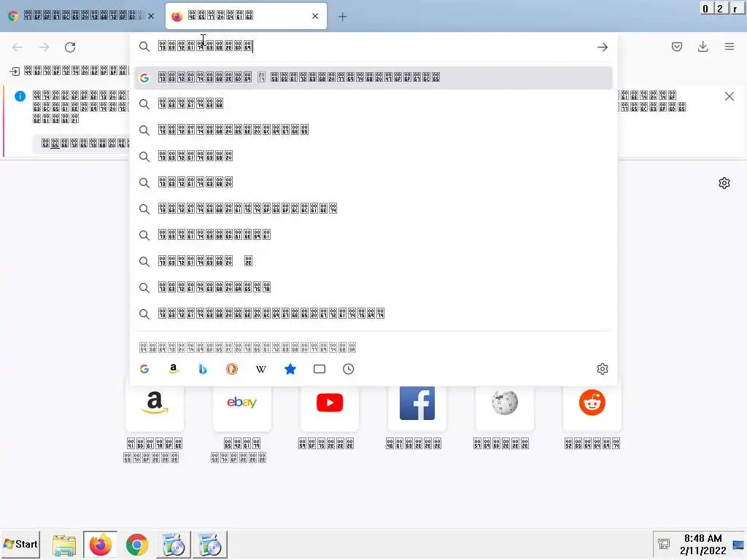
Task: Click the forward navigation arrow
Action: point(44,47)
